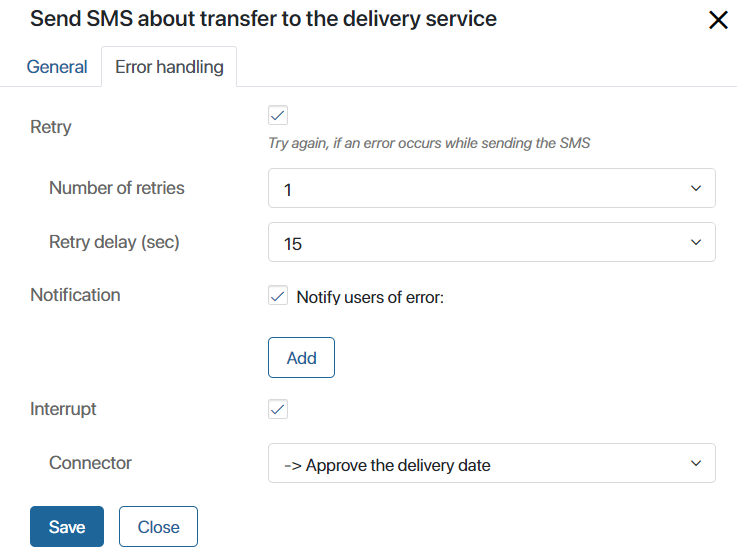Click the chevron arrow in Connector field
737x551 pixels.
pyautogui.click(x=696, y=463)
